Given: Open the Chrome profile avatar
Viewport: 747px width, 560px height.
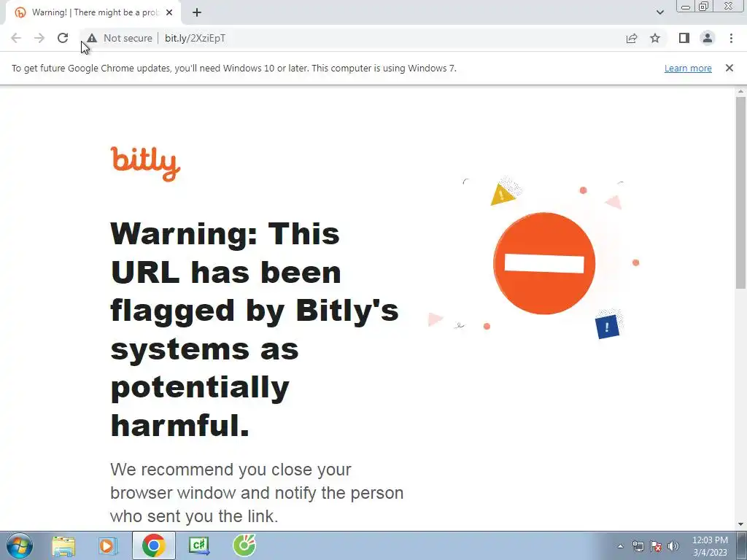Looking at the screenshot, I should pyautogui.click(x=708, y=38).
